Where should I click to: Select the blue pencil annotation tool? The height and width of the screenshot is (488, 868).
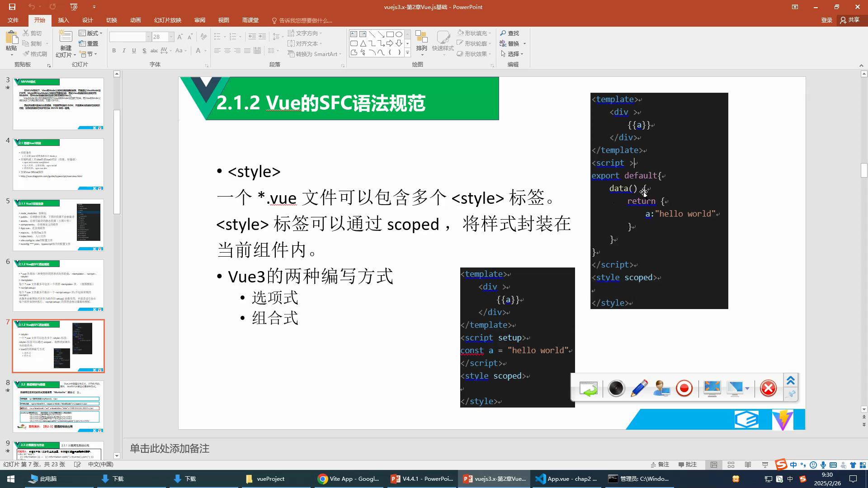point(639,389)
